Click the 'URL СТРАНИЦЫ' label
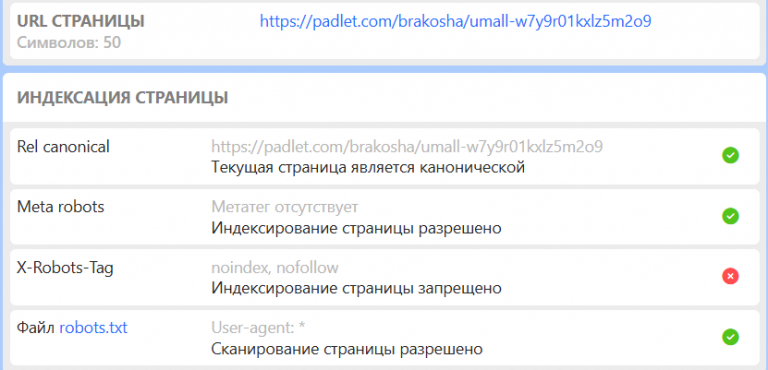The height and width of the screenshot is (370, 768). (81, 21)
